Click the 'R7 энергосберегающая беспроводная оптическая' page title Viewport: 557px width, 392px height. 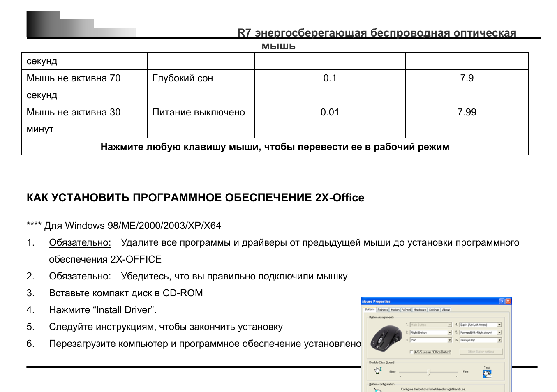pyautogui.click(x=377, y=33)
